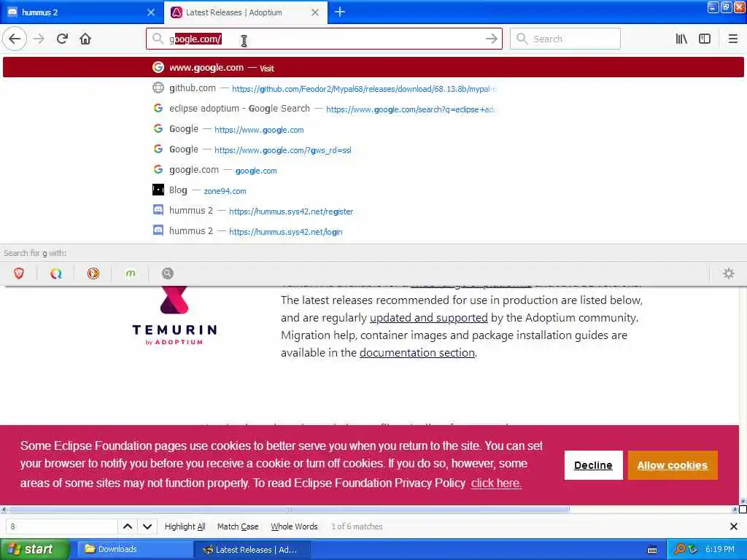Toggle Match Case in find bar
Viewport: 747px width, 560px height.
click(238, 526)
